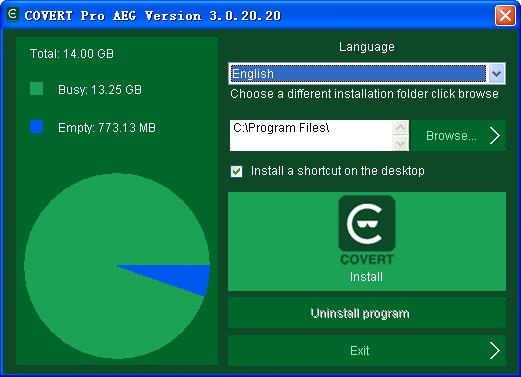Click the 'Empty: 773.13 MB' text
521x377 pixels.
[107, 128]
